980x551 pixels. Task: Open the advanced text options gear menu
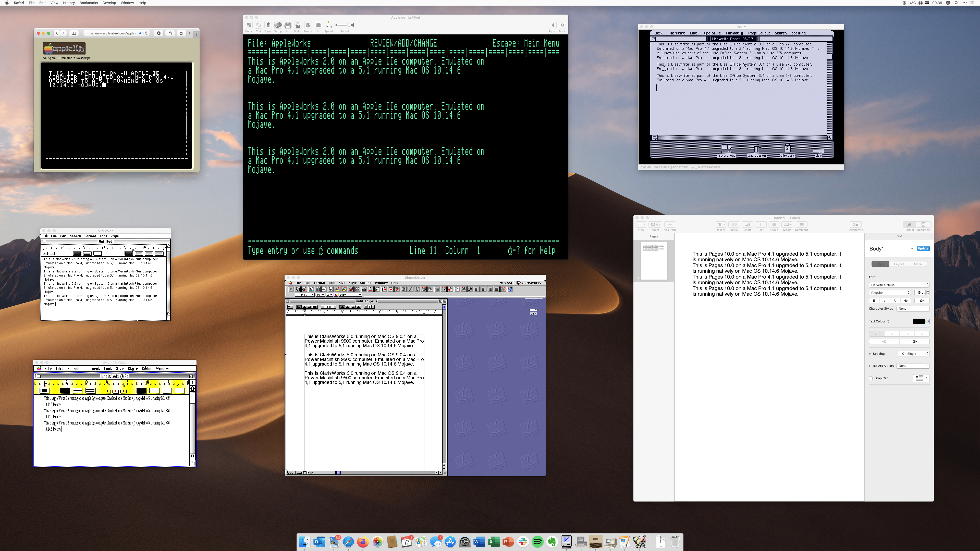[x=922, y=300]
